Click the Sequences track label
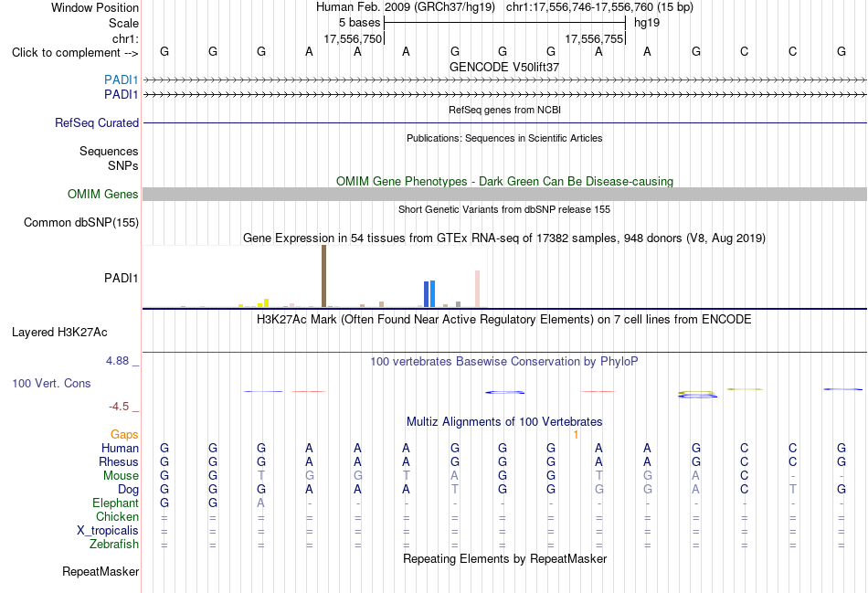Image resolution: width=868 pixels, height=593 pixels. pyautogui.click(x=109, y=151)
